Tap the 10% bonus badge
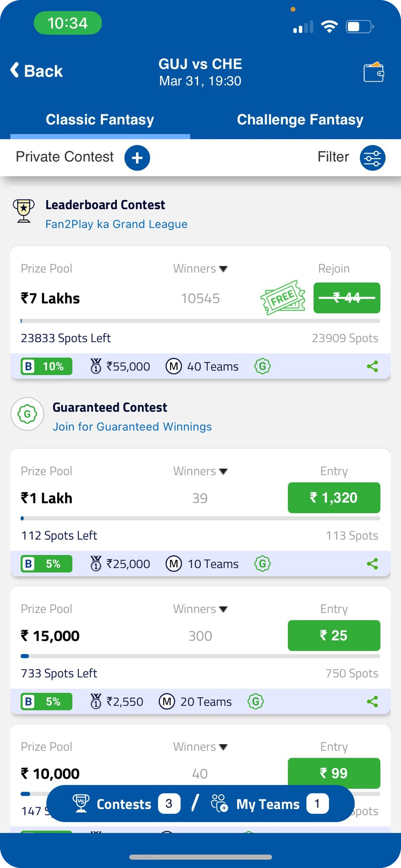 47,366
